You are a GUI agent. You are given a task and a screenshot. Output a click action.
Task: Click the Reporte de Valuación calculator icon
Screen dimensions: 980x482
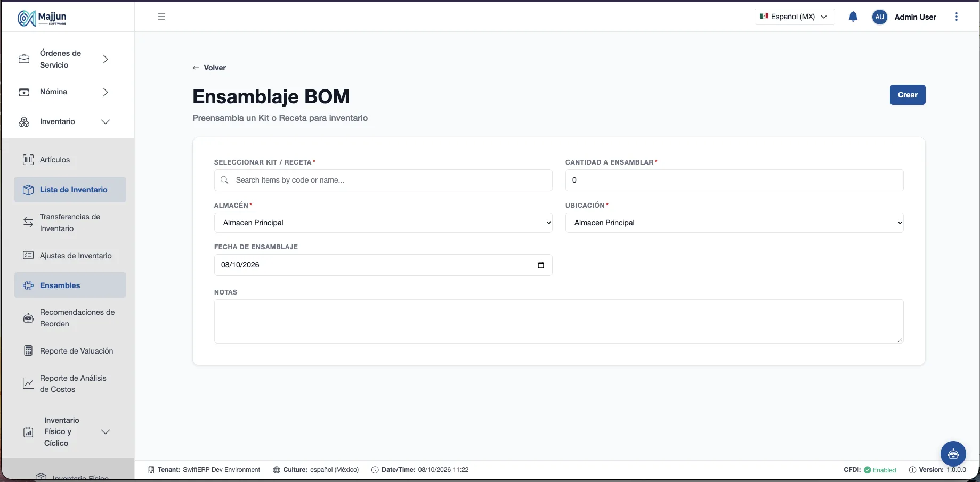point(28,351)
